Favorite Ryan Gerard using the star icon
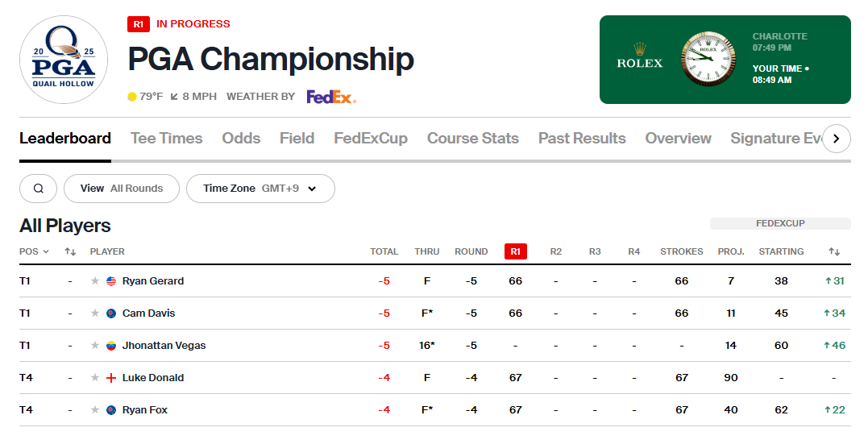This screenshot has width=868, height=440. [95, 281]
